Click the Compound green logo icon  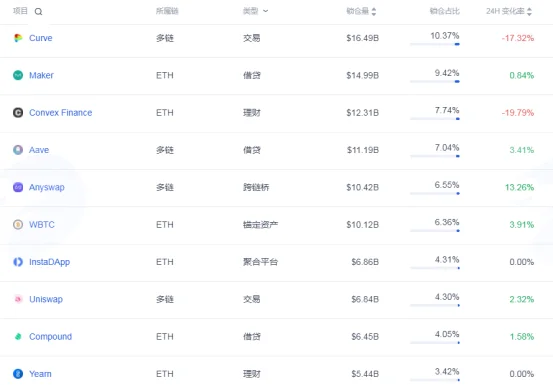click(18, 337)
